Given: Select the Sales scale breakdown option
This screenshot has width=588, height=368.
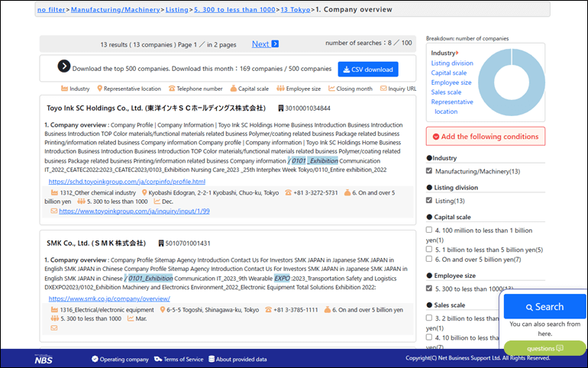Looking at the screenshot, I should [446, 92].
